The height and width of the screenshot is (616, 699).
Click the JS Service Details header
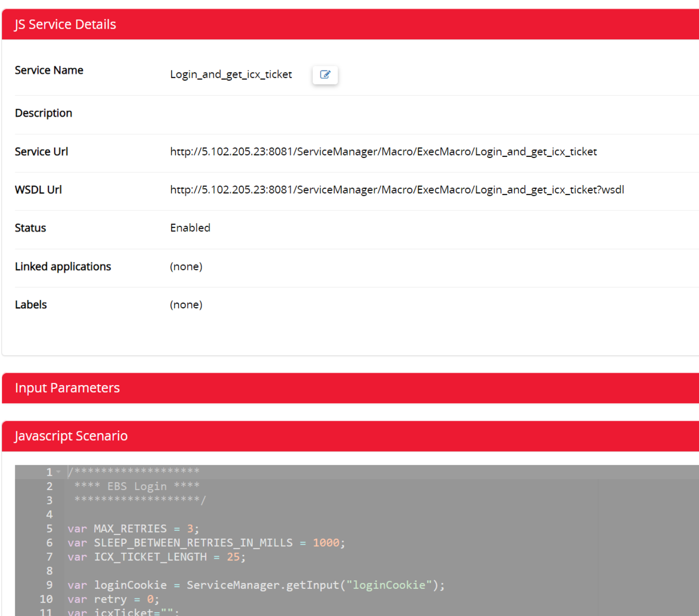click(65, 24)
